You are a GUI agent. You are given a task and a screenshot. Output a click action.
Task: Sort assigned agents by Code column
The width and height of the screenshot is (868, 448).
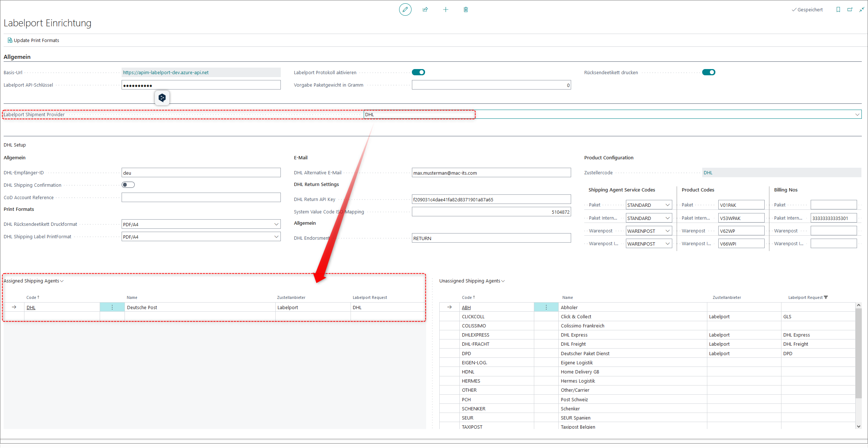tap(33, 297)
